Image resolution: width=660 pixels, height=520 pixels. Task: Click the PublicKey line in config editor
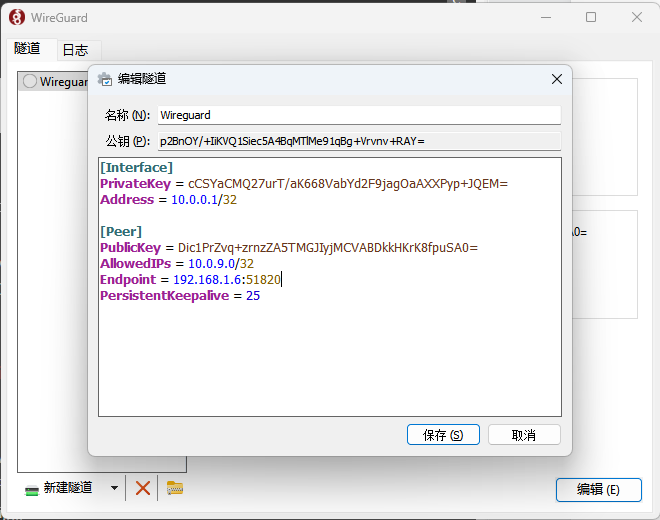(289, 248)
